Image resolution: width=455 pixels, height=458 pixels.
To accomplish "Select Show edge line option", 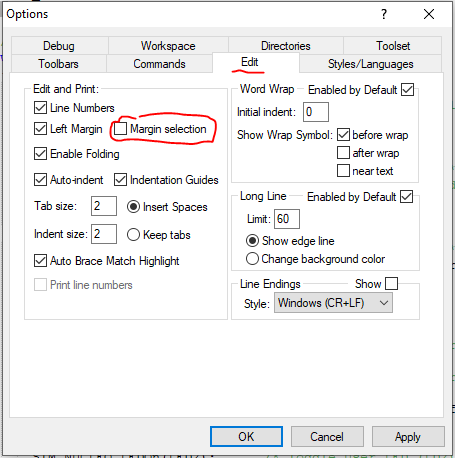I will point(252,241).
